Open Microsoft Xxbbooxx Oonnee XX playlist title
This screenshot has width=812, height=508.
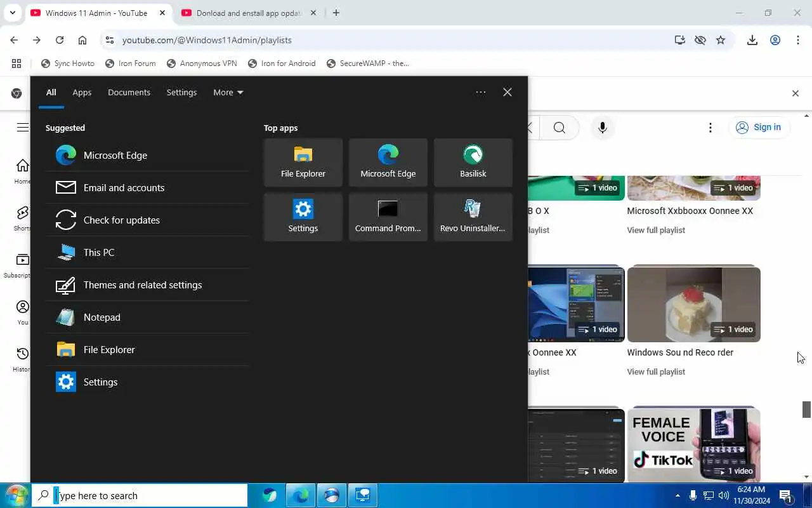point(690,211)
